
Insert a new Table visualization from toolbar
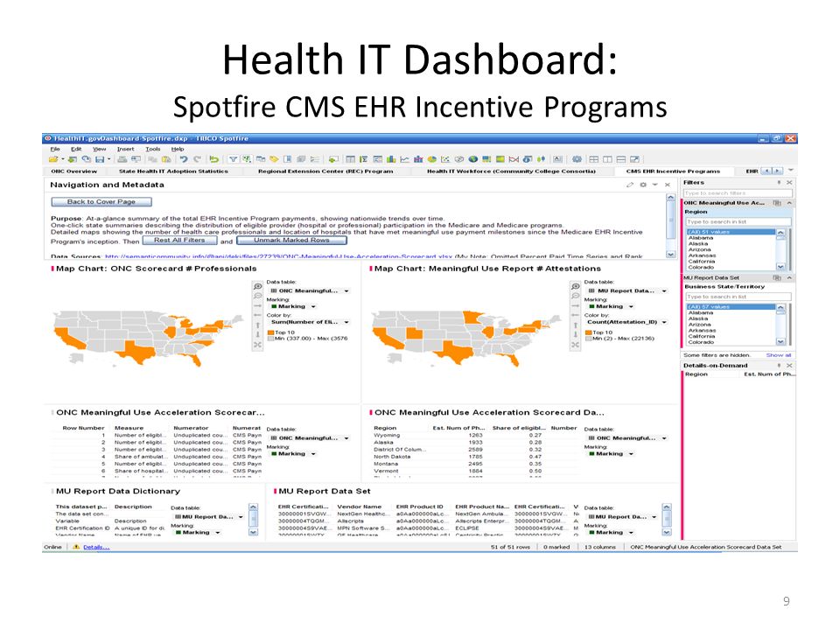350,159
